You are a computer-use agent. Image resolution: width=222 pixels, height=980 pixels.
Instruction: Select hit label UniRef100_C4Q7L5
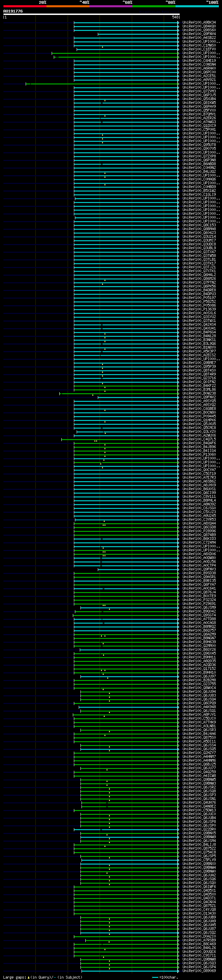tap(199, 439)
